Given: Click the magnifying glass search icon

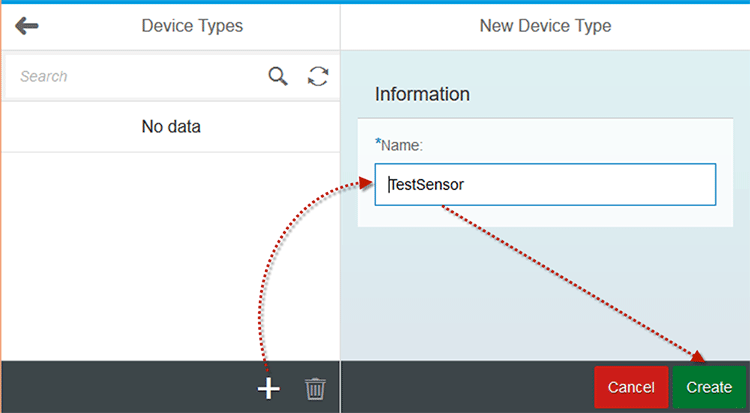Looking at the screenshot, I should tap(278, 76).
